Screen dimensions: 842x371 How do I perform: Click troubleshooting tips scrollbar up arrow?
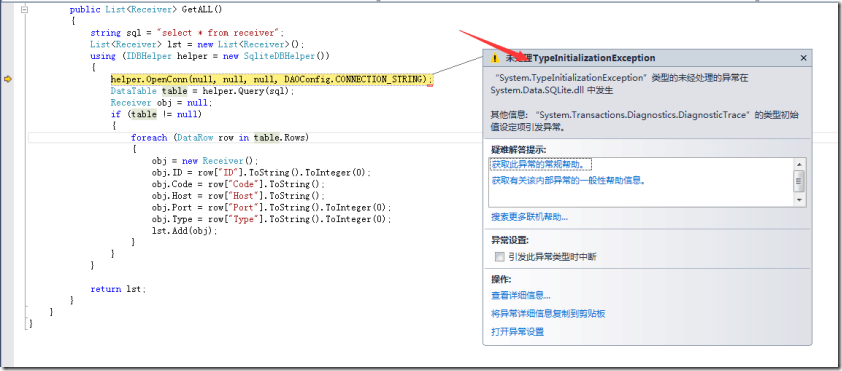[800, 164]
